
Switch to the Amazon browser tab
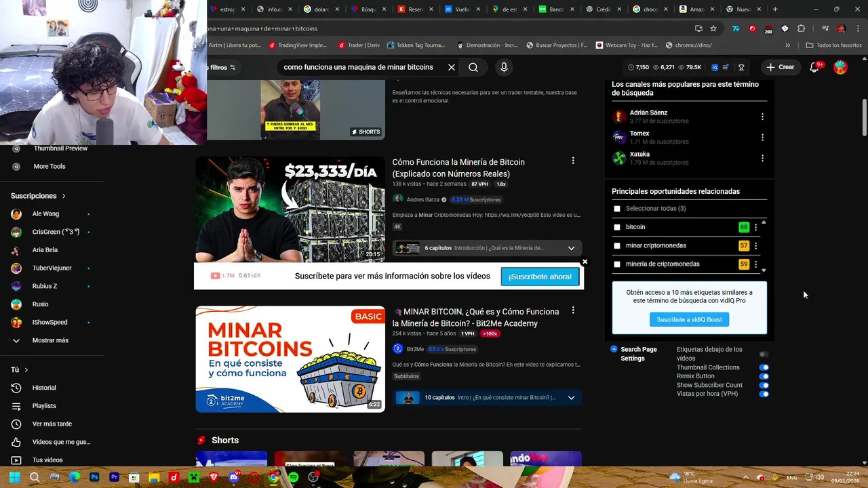tap(696, 9)
